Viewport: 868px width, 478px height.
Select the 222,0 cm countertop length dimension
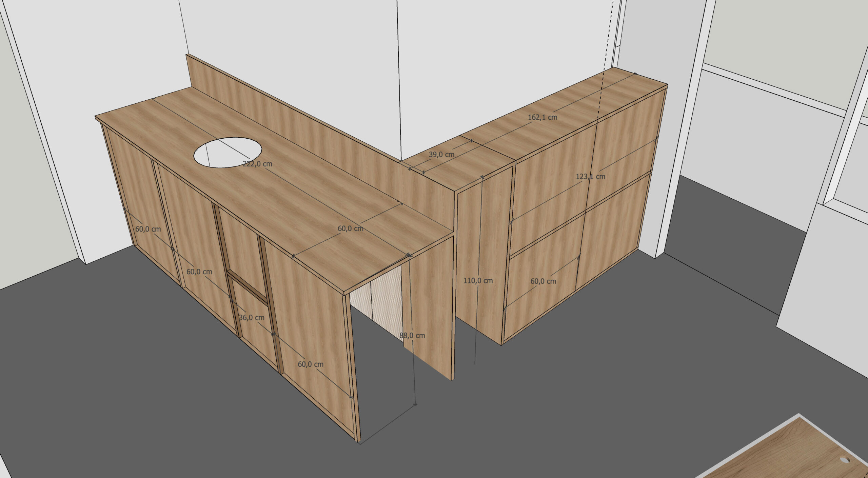pos(257,164)
